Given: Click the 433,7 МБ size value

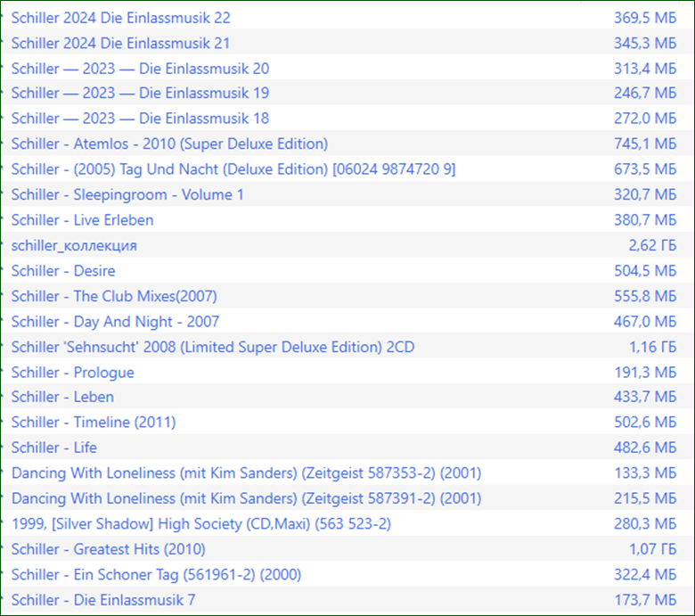Looking at the screenshot, I should 645,397.
